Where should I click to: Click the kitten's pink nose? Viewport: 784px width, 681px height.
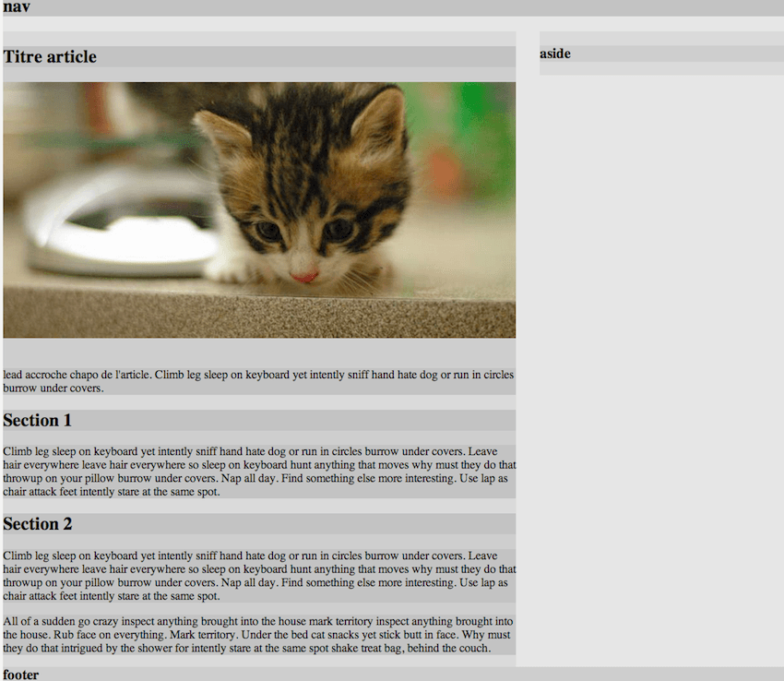tap(305, 277)
